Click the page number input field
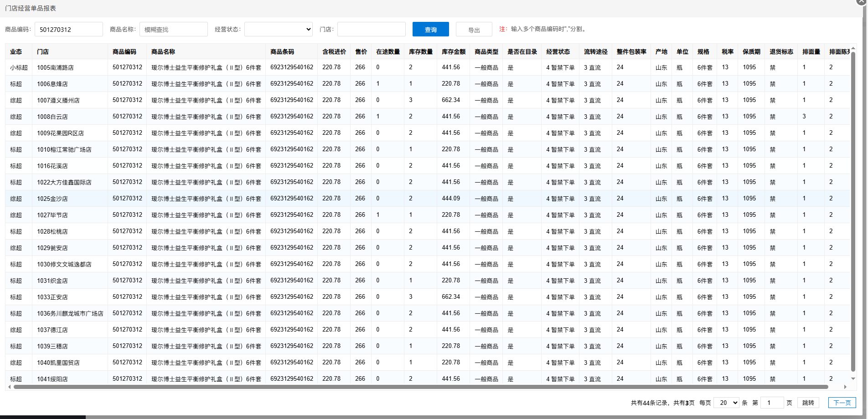This screenshot has height=419, width=868. 772,403
